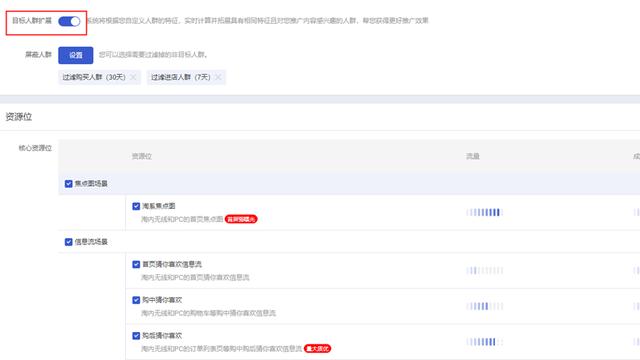Click the 淘内无线和PC的首页焦点图 description text
640x360 pixels.
coord(182,219)
